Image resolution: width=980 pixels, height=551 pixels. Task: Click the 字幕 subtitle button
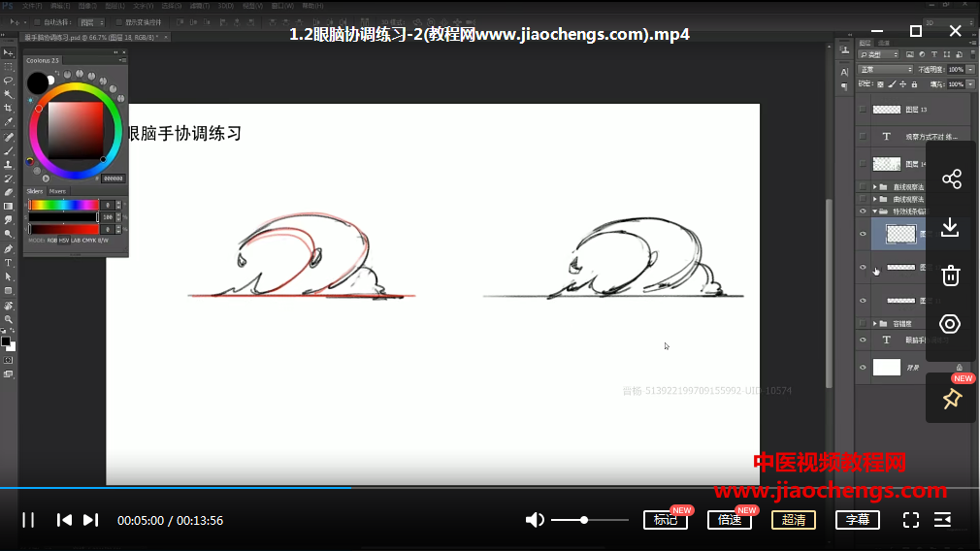(x=858, y=520)
